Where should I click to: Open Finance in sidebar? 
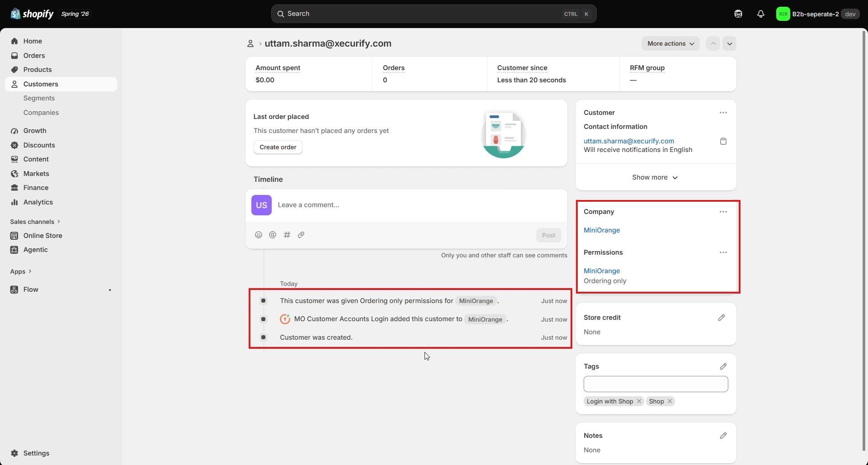61,188
